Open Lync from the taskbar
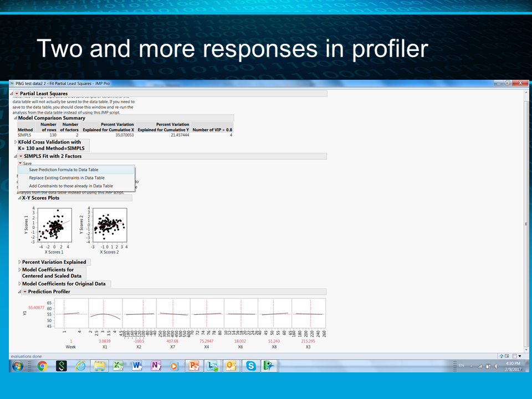 pyautogui.click(x=213, y=366)
